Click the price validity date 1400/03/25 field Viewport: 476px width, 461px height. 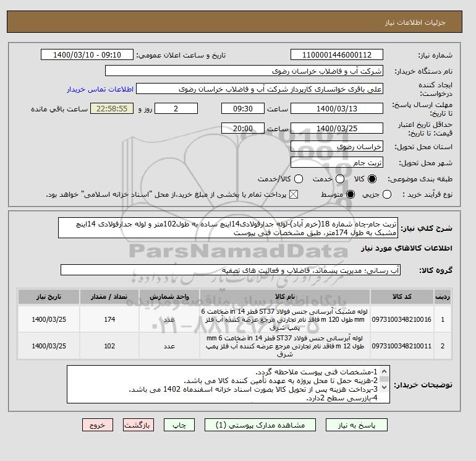click(x=337, y=128)
